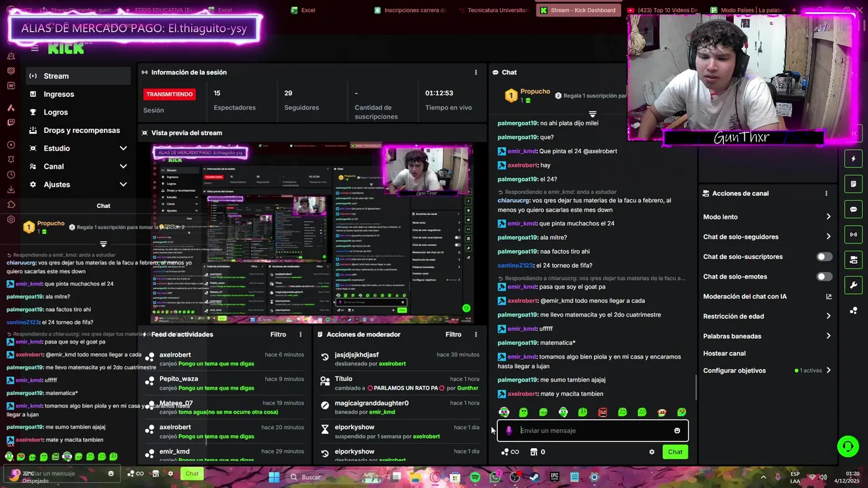Open downloads icon in browser sidebar
The width and height of the screenshot is (868, 488).
point(11,191)
